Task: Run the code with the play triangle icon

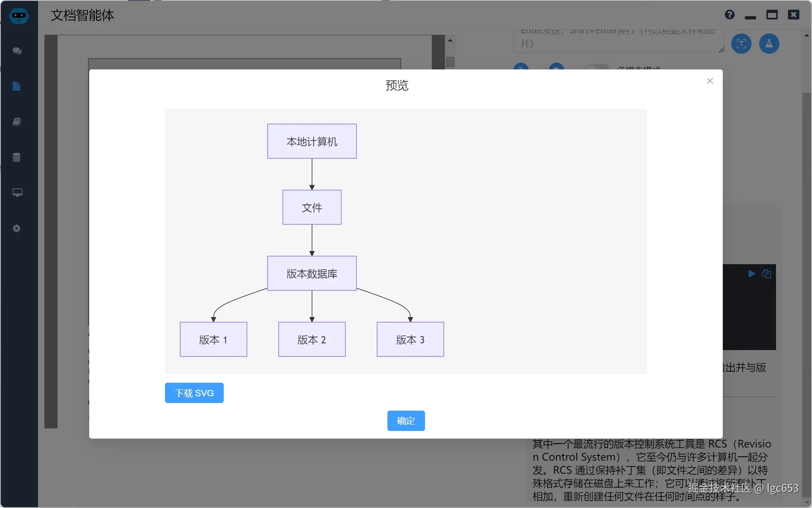Action: (x=752, y=274)
